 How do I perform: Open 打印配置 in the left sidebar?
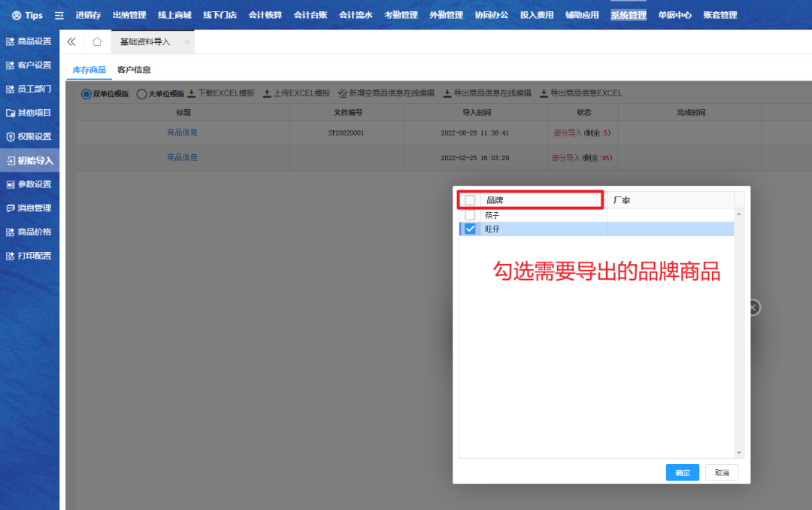tap(29, 256)
